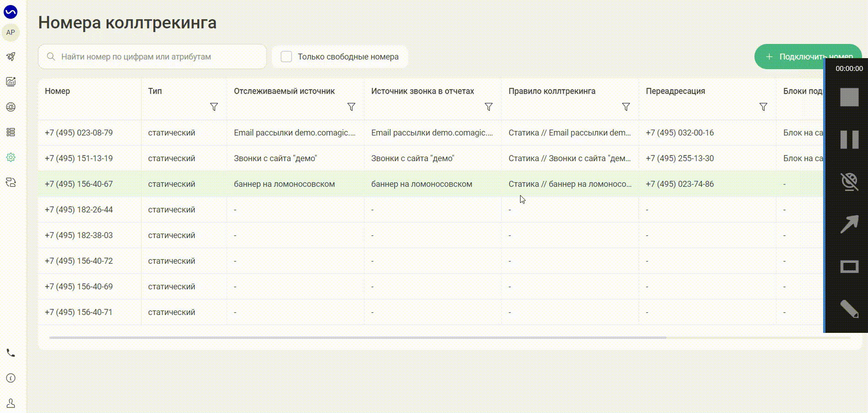Click rule 'Статика // Email рассылки dem...'

pos(570,133)
